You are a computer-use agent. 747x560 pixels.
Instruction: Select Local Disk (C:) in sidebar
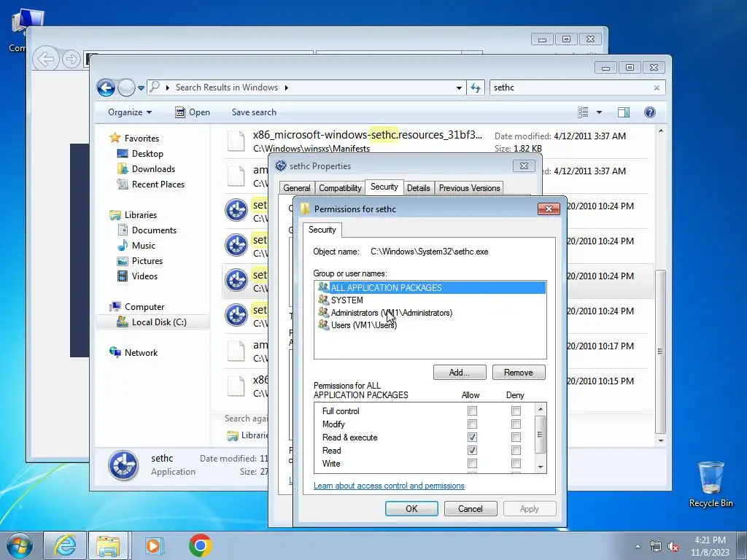(152, 322)
